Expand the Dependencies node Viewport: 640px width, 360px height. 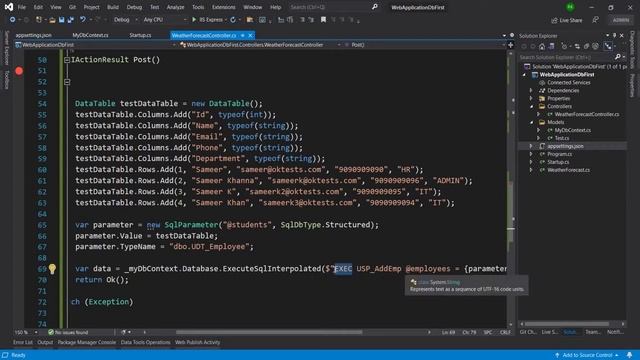click(x=531, y=90)
